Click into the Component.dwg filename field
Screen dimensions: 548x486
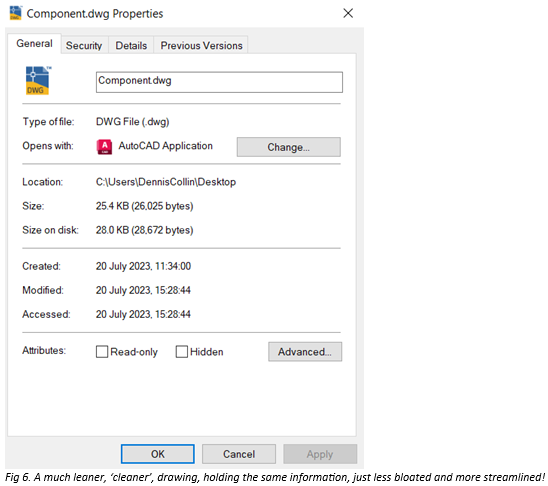(219, 82)
